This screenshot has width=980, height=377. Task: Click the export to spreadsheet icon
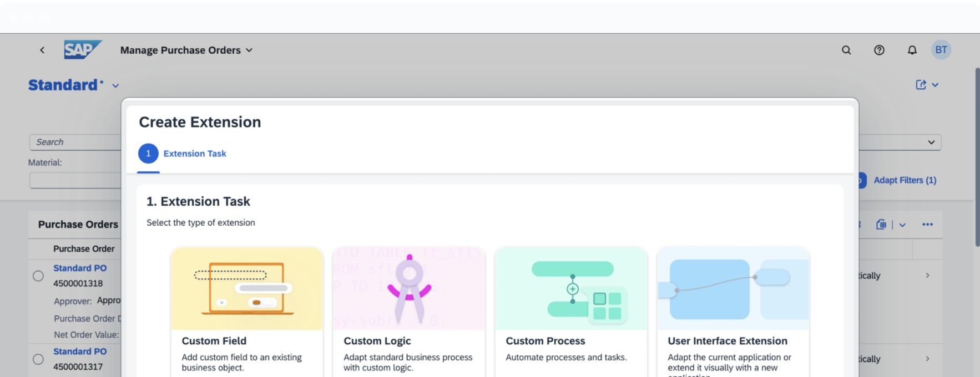click(881, 225)
